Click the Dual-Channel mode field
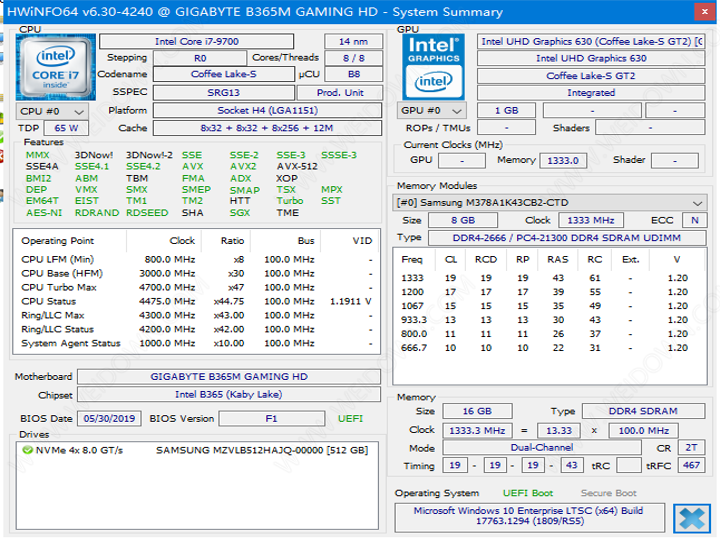This screenshot has height=540, width=720. click(542, 448)
